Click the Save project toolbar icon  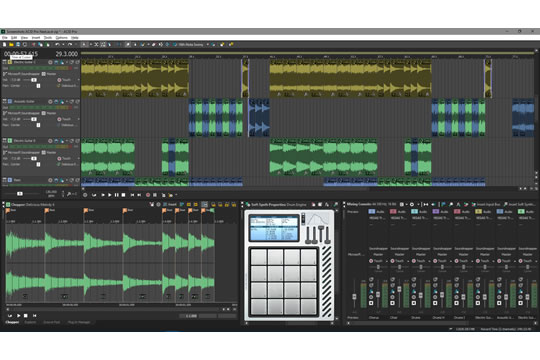(18, 44)
